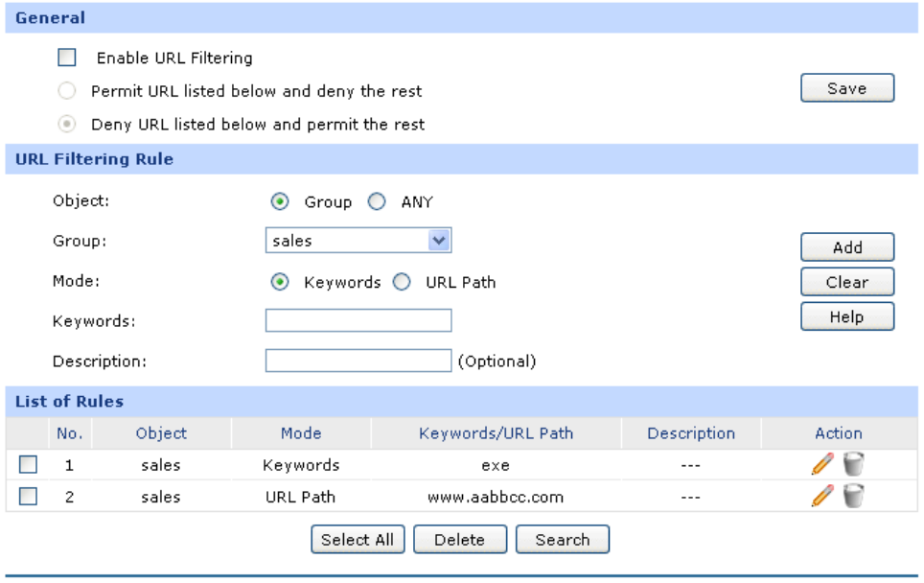Screen dimensions: 924x583
Task: Edit rule 2 using its pencil icon
Action: pos(821,497)
